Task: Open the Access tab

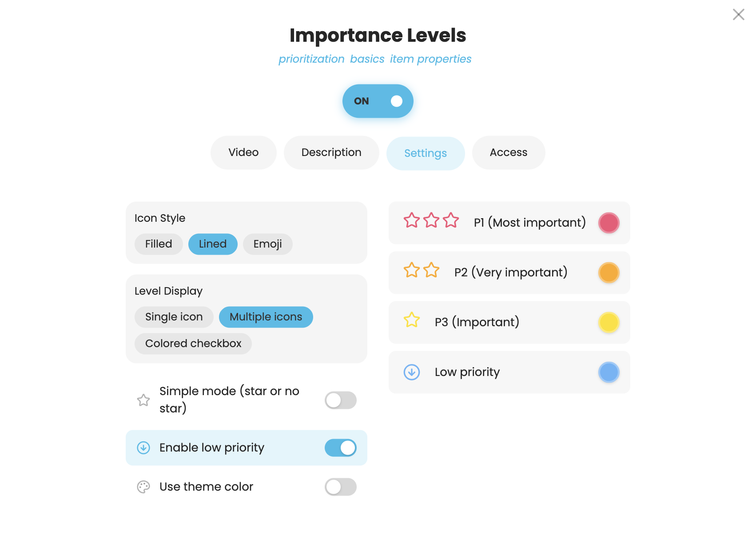Action: click(508, 152)
